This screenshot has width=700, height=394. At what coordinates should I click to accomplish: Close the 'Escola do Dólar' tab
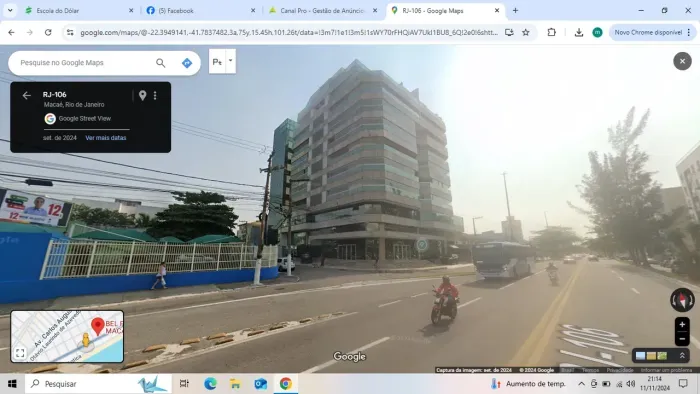(131, 10)
